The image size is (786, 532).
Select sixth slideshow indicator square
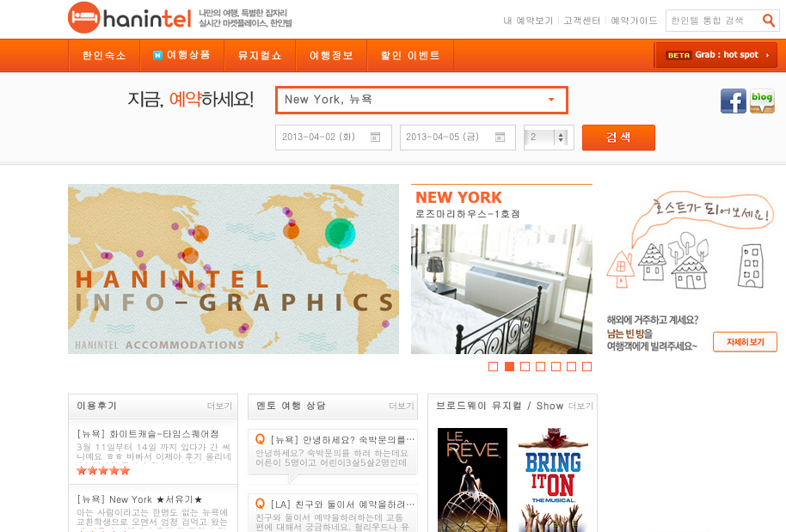(572, 367)
